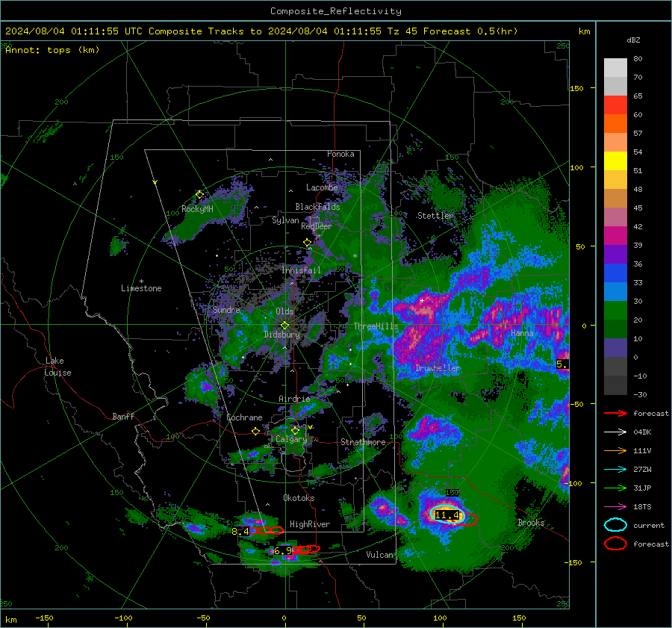Click the magenta 18TS arrow legend icon
Screen dimensions: 672x628
click(x=615, y=507)
